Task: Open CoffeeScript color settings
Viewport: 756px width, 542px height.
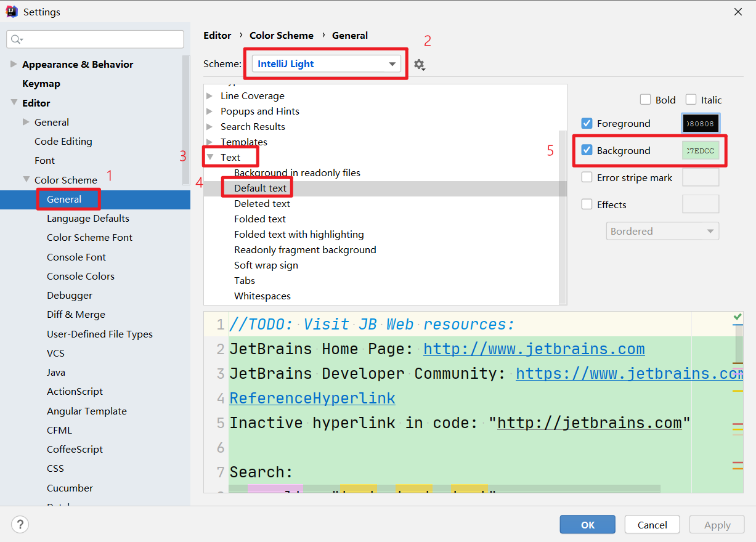Action: tap(75, 450)
